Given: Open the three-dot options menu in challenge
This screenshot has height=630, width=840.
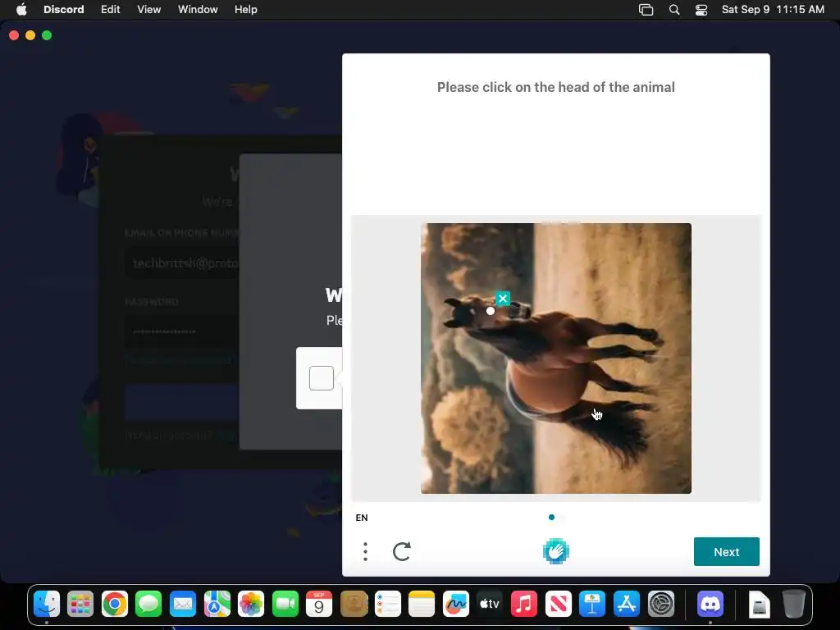Looking at the screenshot, I should (365, 551).
